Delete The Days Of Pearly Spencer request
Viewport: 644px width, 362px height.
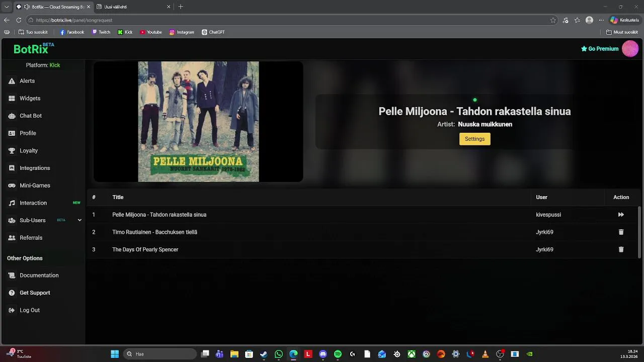(x=621, y=249)
